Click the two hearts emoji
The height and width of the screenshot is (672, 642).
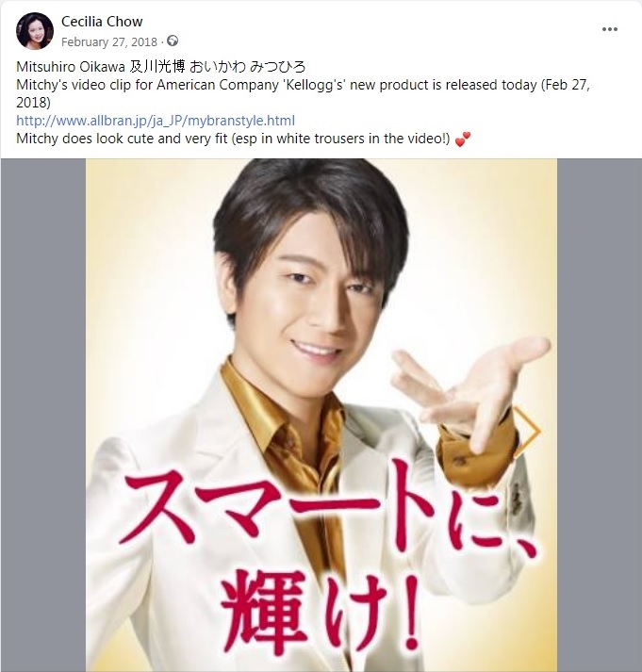click(x=463, y=139)
